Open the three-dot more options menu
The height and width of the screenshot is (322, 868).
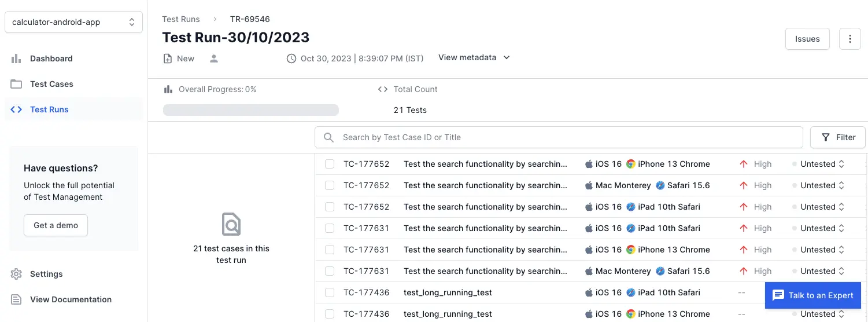click(849, 39)
